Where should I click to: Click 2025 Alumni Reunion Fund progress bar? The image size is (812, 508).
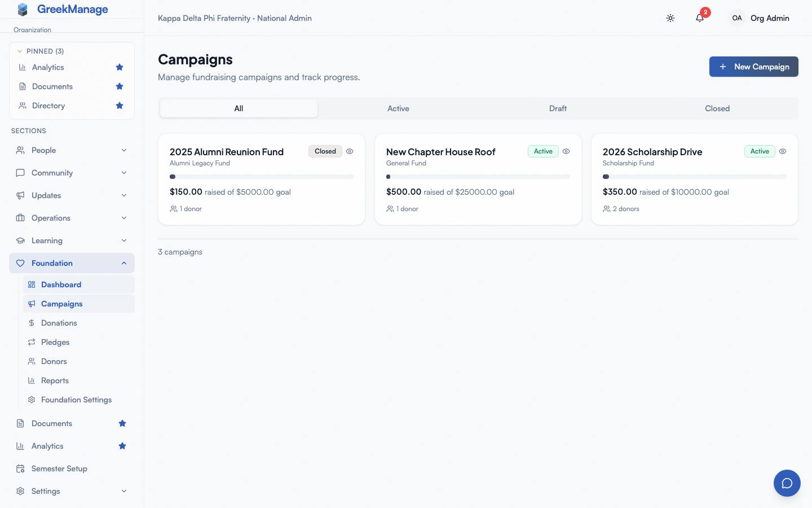click(x=262, y=177)
